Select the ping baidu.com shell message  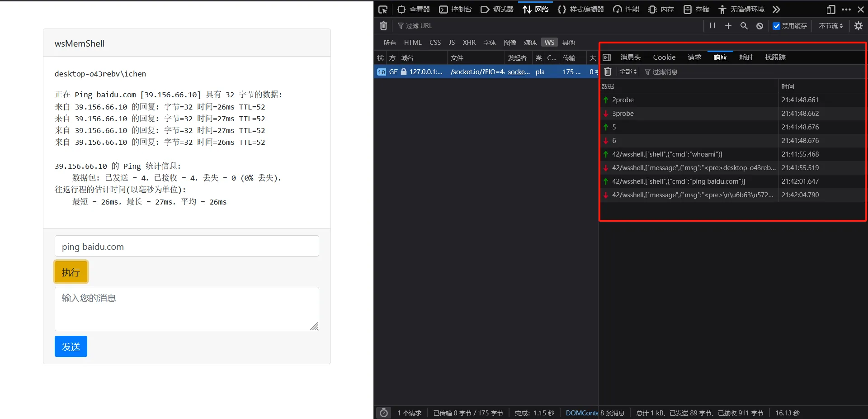(732, 181)
